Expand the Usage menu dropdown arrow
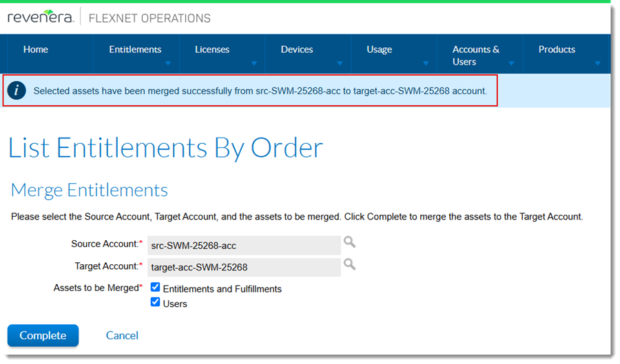Viewport: 620px width, 364px height. [x=425, y=63]
